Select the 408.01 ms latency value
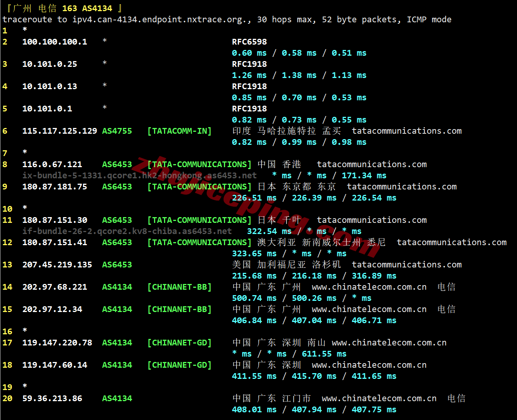Screen dimensions: 517x420 254,410
